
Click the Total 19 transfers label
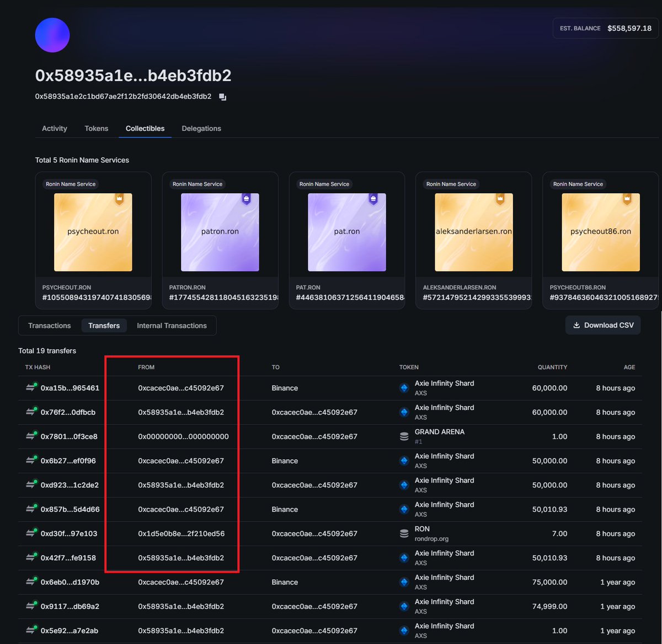(47, 350)
